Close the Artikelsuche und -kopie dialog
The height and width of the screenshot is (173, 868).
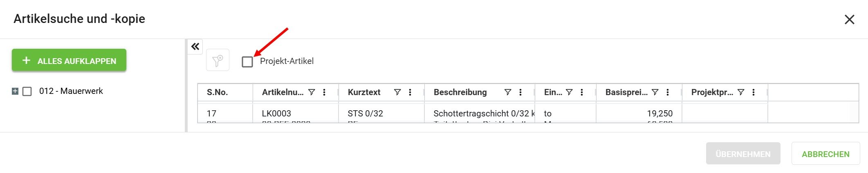(849, 19)
